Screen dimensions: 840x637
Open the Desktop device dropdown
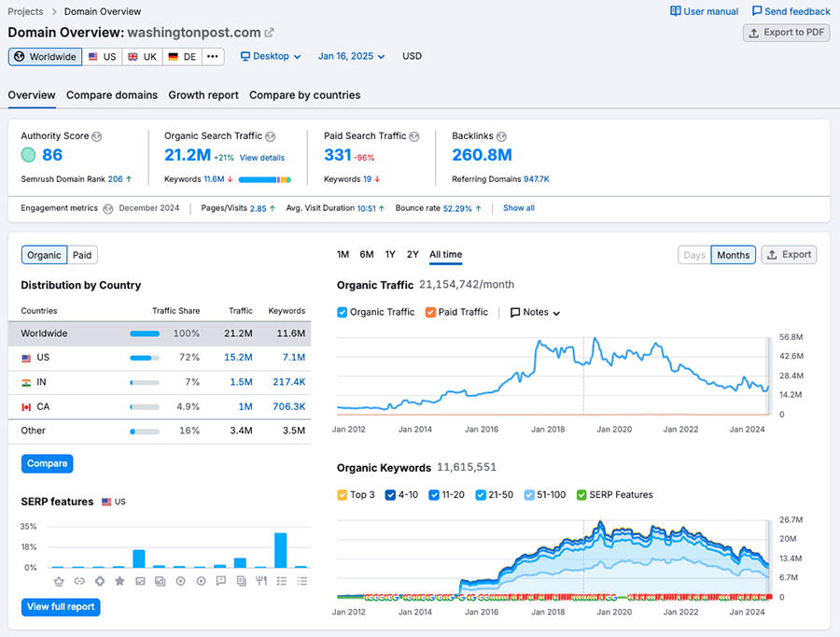point(271,56)
